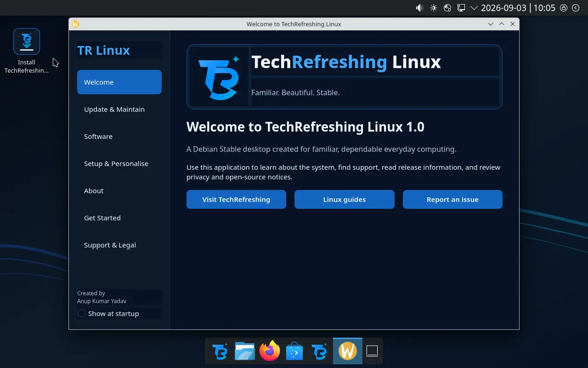Open the Get Started section
This screenshot has height=368, width=588.
click(x=119, y=218)
